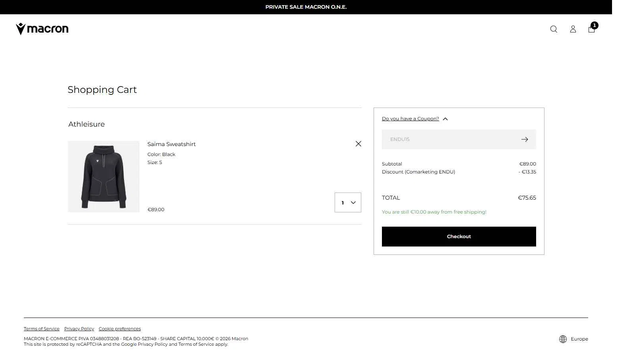Click the Saima Sweatshirt product title
The image size is (618, 364).
[171, 144]
